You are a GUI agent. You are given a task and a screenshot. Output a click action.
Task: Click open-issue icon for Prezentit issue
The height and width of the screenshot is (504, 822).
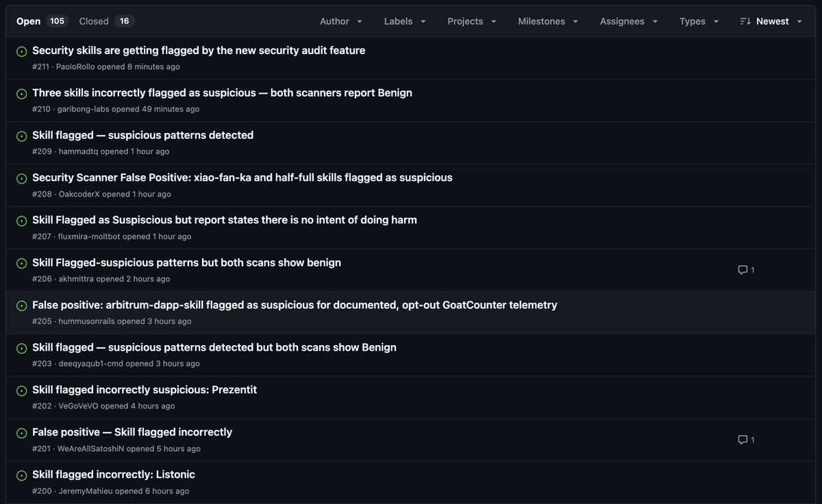tap(22, 391)
